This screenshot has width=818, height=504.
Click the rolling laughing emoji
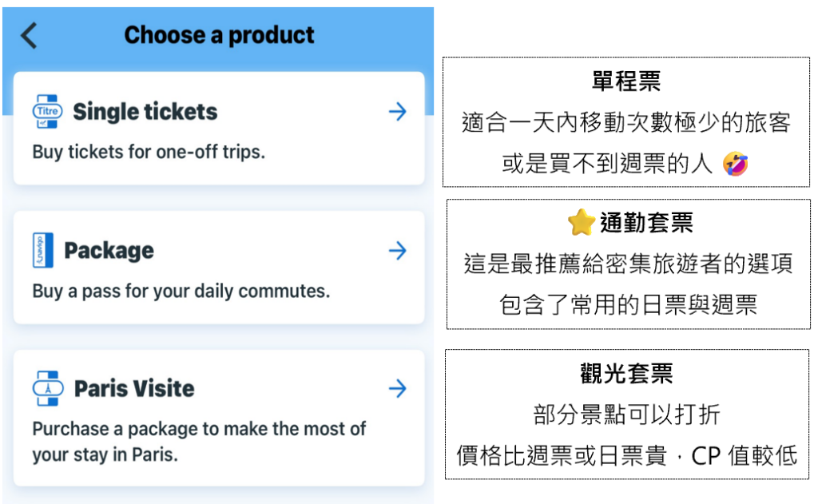tap(735, 165)
